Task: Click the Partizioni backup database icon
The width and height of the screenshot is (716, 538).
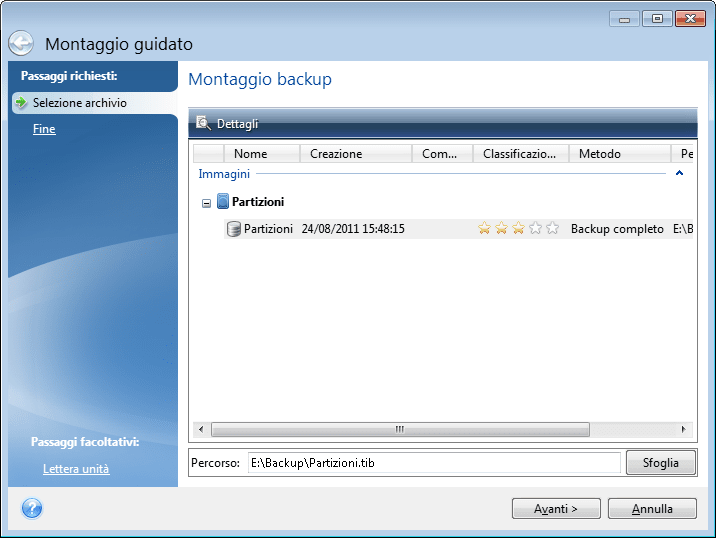Action: [x=234, y=229]
